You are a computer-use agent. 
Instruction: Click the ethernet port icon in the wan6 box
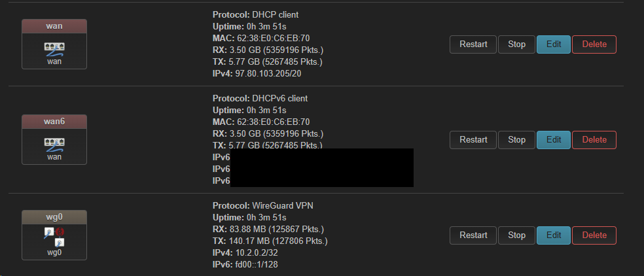54,143
